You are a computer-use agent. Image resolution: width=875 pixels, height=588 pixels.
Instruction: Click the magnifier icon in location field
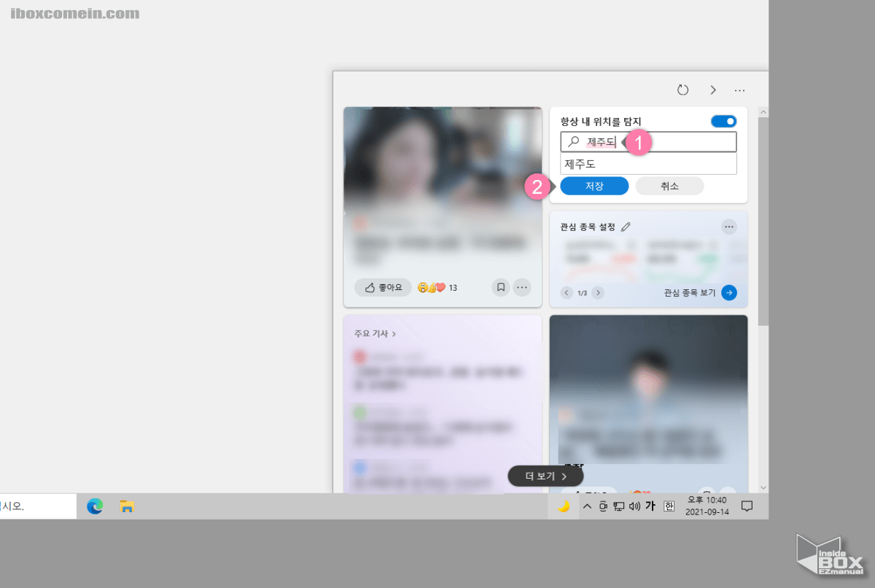click(574, 142)
